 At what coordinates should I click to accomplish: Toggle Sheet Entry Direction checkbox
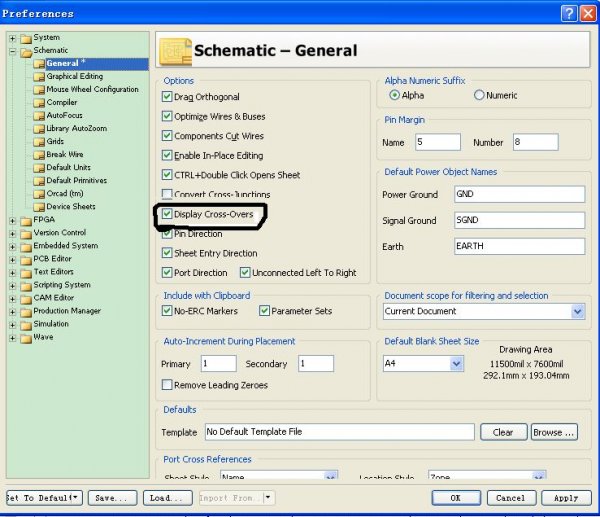click(167, 253)
